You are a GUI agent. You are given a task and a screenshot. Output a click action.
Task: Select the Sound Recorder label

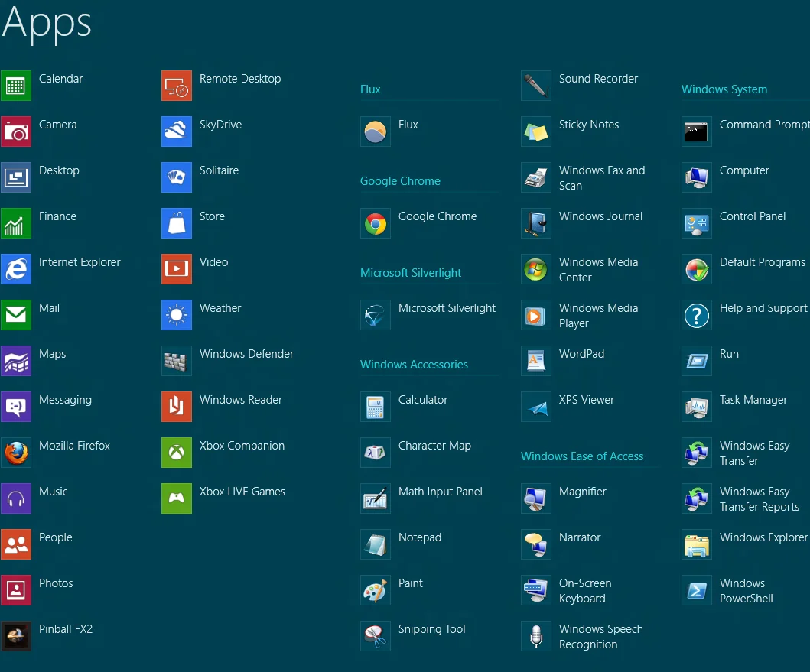pyautogui.click(x=598, y=79)
